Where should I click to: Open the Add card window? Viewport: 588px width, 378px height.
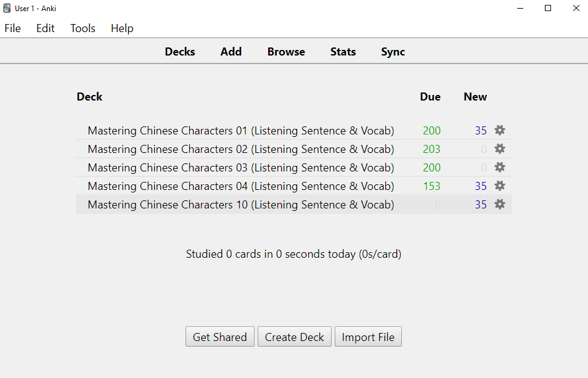(x=231, y=52)
